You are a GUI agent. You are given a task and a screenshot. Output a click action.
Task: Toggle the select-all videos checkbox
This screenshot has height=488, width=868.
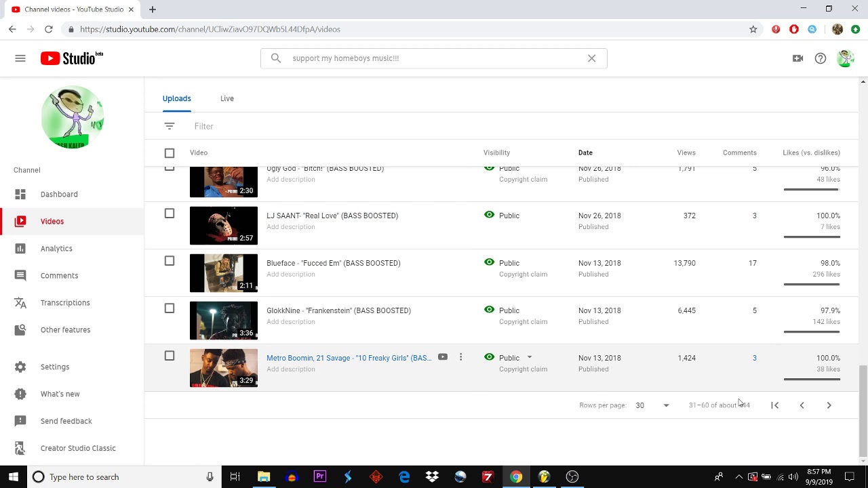click(x=170, y=153)
